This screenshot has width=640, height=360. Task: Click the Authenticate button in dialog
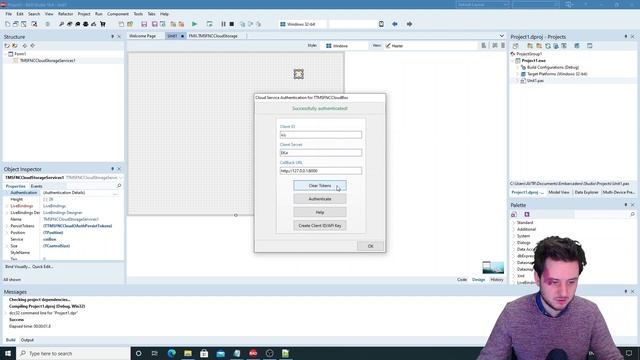[x=320, y=199]
